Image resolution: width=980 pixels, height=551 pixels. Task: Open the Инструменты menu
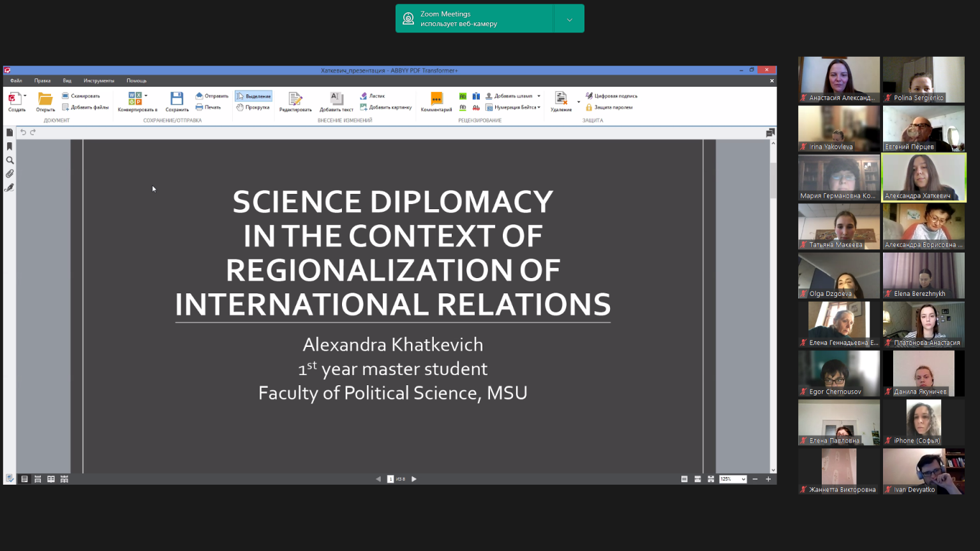coord(98,80)
